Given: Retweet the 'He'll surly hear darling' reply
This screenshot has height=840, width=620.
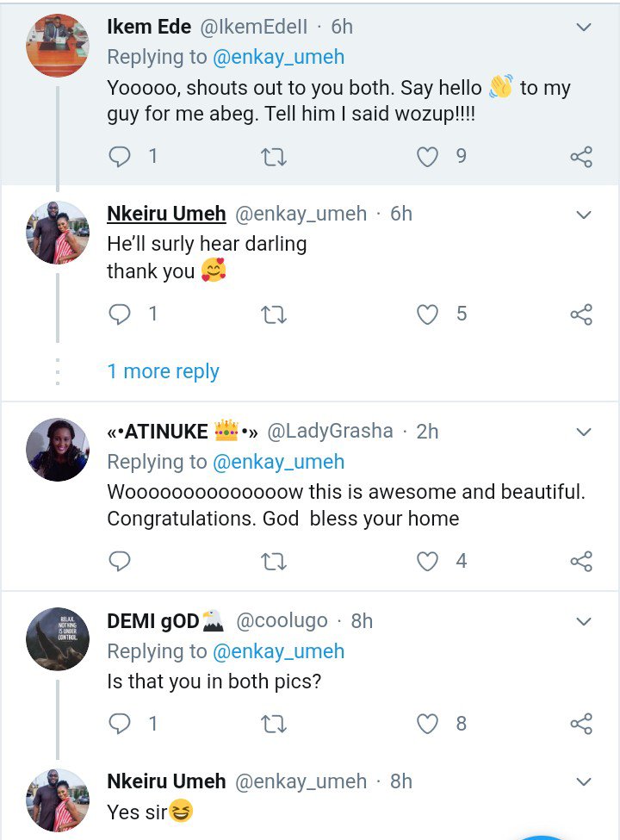Looking at the screenshot, I should point(273,314).
